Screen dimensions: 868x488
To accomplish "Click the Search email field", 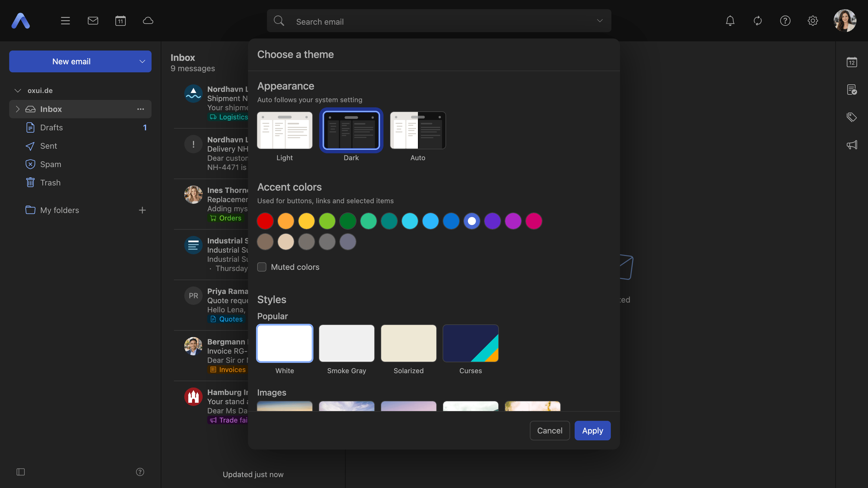I will (439, 21).
